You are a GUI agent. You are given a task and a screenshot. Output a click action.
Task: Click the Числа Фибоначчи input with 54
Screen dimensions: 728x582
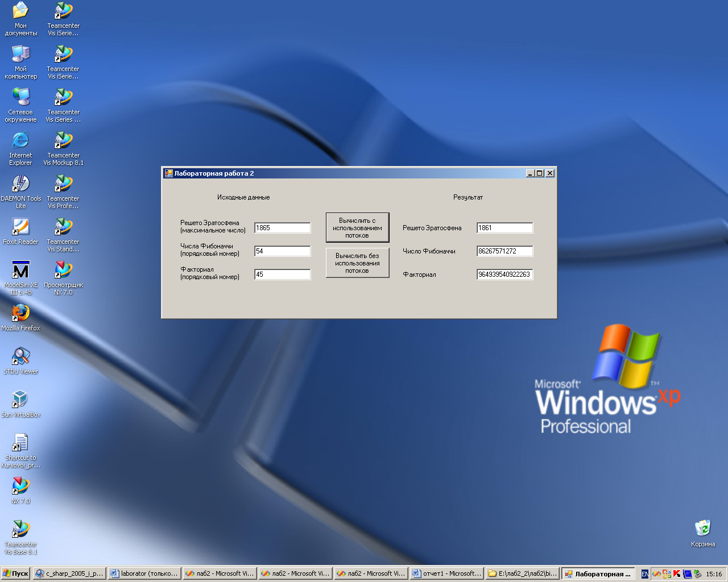point(283,251)
